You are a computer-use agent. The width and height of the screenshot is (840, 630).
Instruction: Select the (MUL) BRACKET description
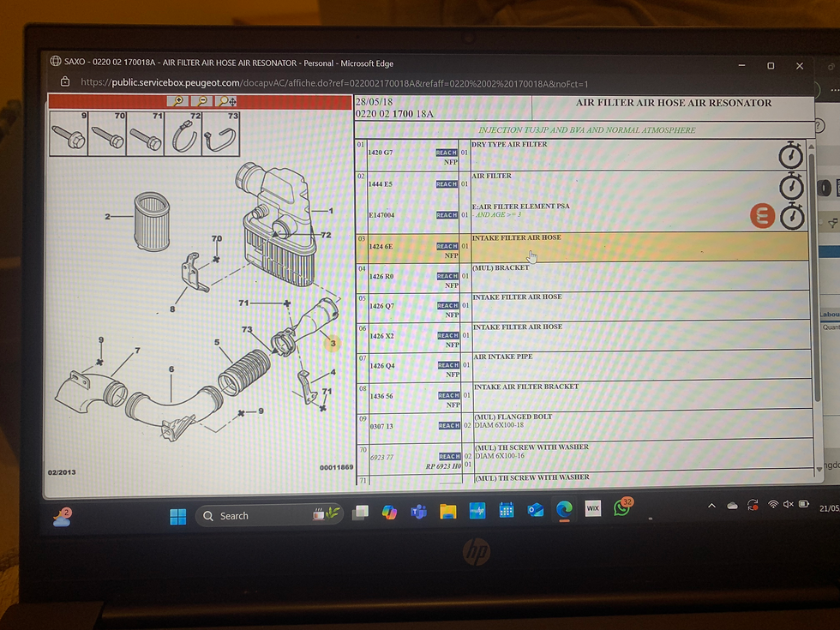(x=501, y=267)
